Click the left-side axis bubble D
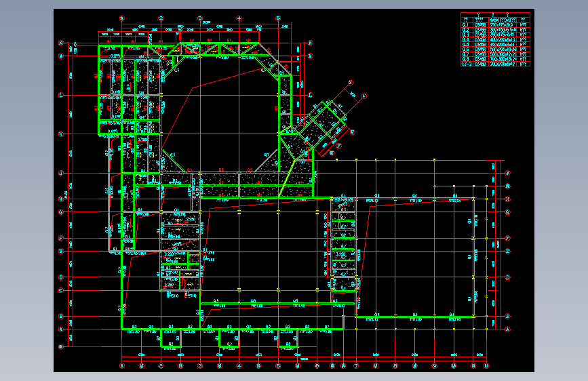The image size is (588, 381). coord(61,277)
